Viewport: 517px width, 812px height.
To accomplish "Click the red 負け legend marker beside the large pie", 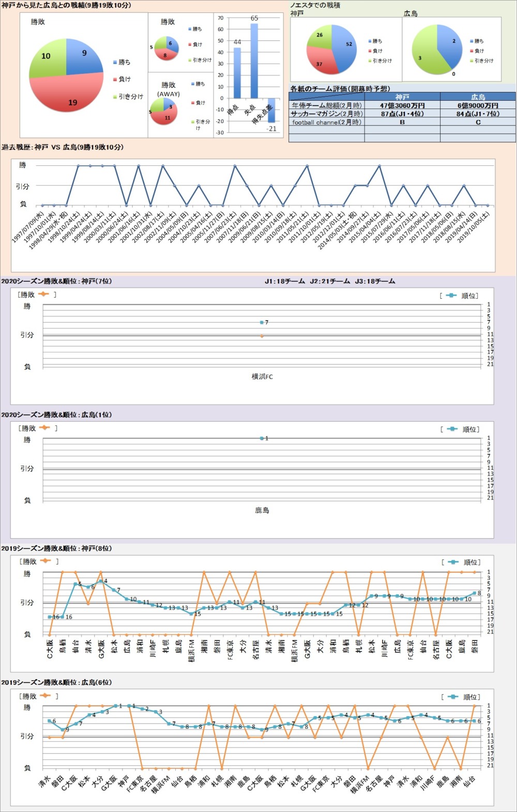I will click(x=115, y=80).
